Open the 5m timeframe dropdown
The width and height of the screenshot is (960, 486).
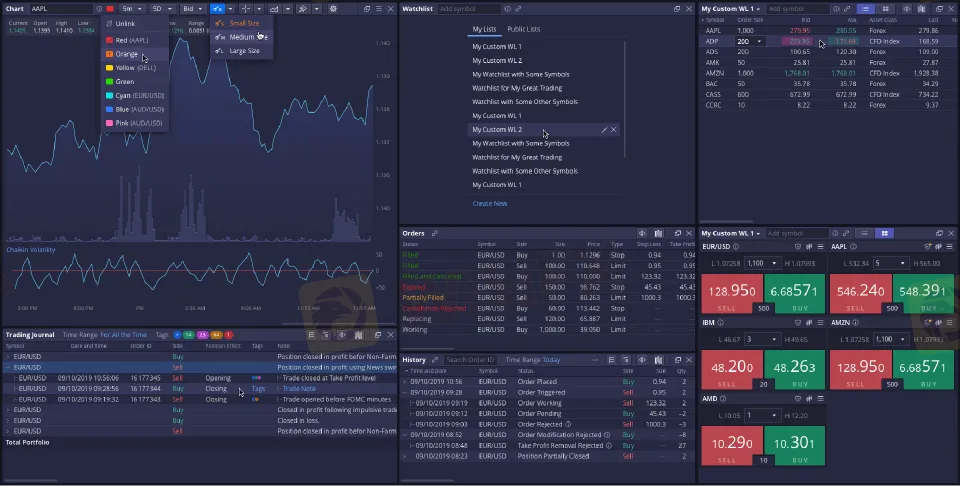(x=131, y=9)
